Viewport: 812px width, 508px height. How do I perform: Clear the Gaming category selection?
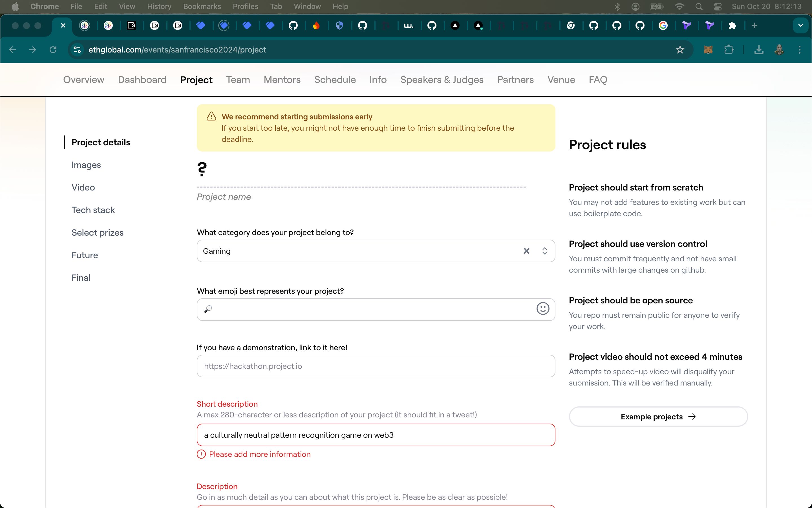coord(526,251)
